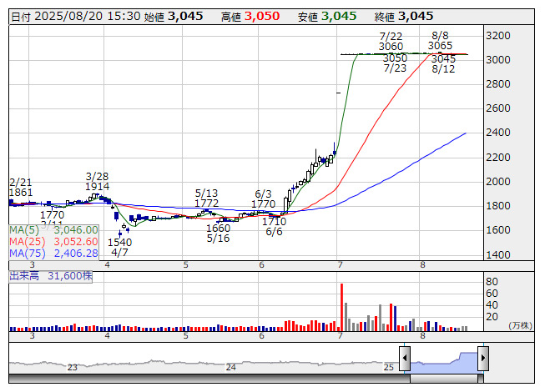Click the 7/22 3060 annotation
The width and height of the screenshot is (545, 392).
[x=391, y=42]
